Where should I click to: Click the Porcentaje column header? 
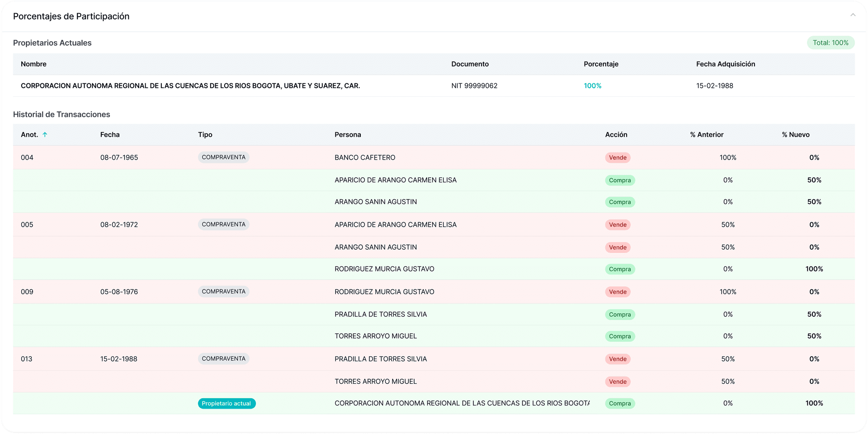click(601, 64)
